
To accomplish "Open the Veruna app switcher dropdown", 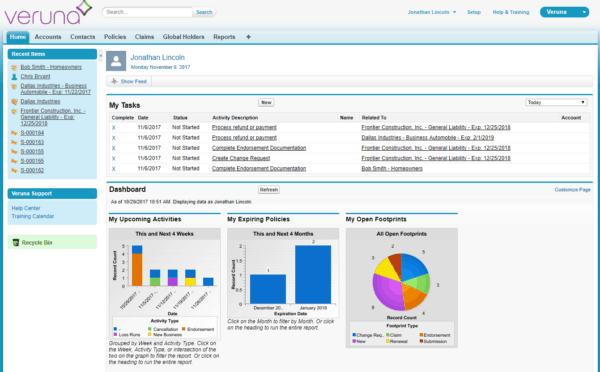I will click(564, 12).
